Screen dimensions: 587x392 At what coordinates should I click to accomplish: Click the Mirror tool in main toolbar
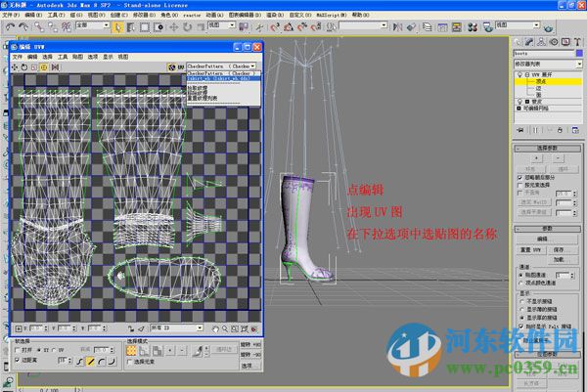[x=397, y=27]
